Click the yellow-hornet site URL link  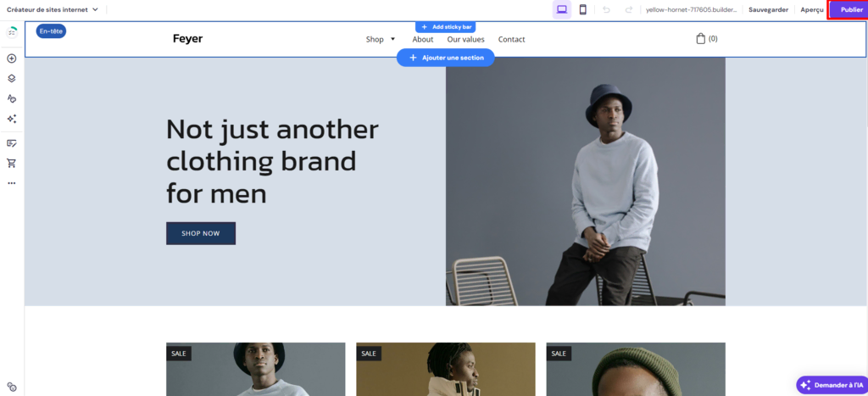pos(692,9)
